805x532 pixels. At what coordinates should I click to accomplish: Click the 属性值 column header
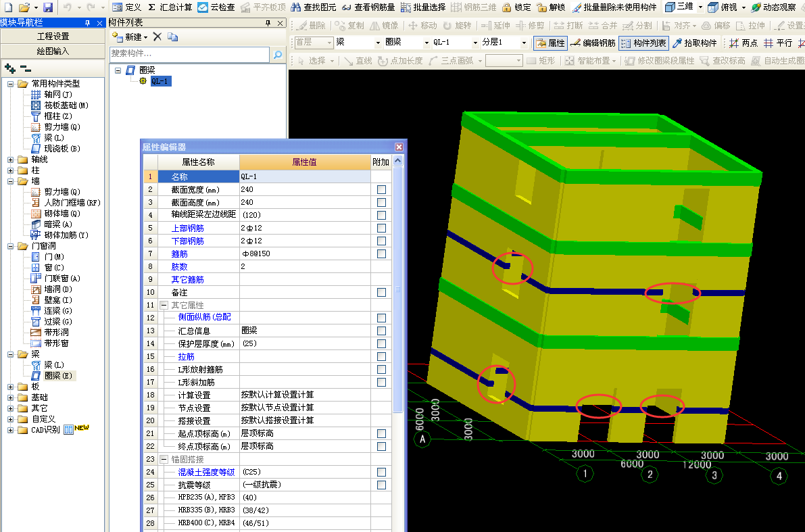coord(305,162)
